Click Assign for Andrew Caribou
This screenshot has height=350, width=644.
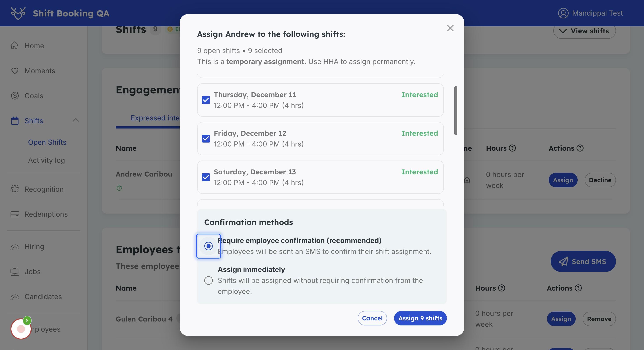pyautogui.click(x=563, y=180)
